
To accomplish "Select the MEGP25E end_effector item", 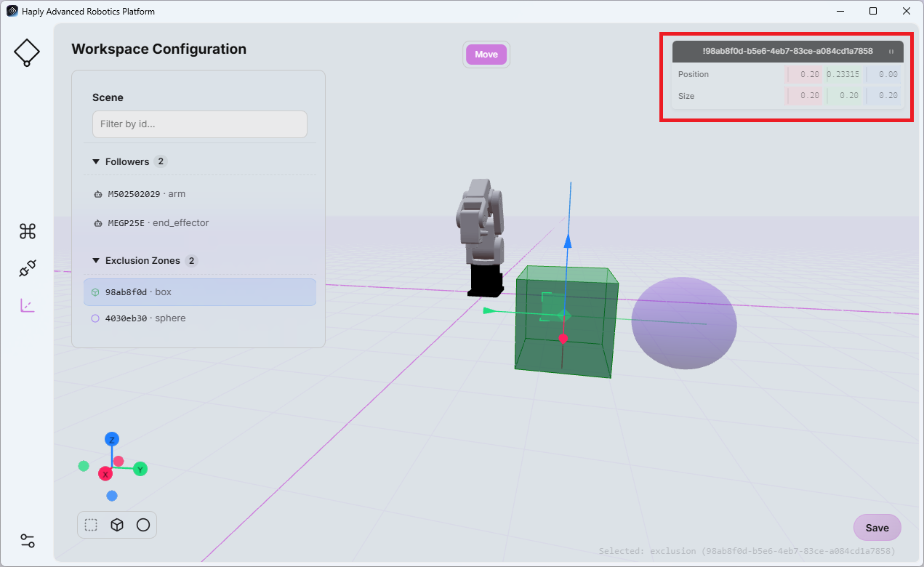I will tap(200, 223).
